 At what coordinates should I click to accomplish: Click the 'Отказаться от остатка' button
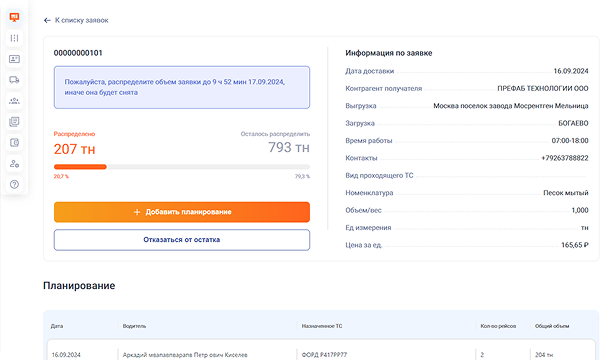(x=182, y=240)
